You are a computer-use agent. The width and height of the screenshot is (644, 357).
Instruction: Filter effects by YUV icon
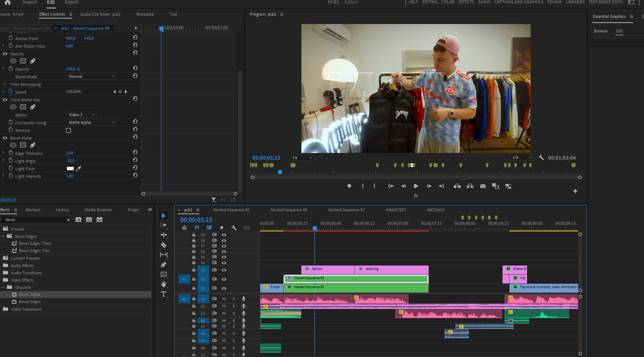(99, 220)
